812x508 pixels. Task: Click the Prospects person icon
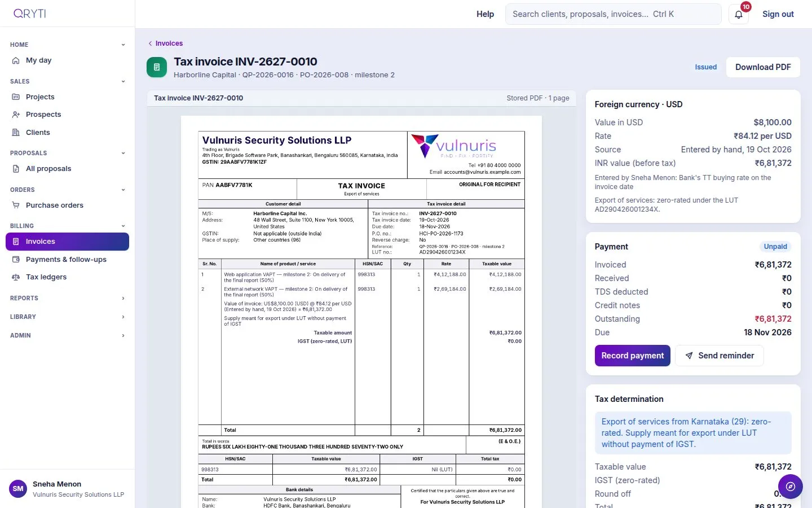pyautogui.click(x=16, y=115)
